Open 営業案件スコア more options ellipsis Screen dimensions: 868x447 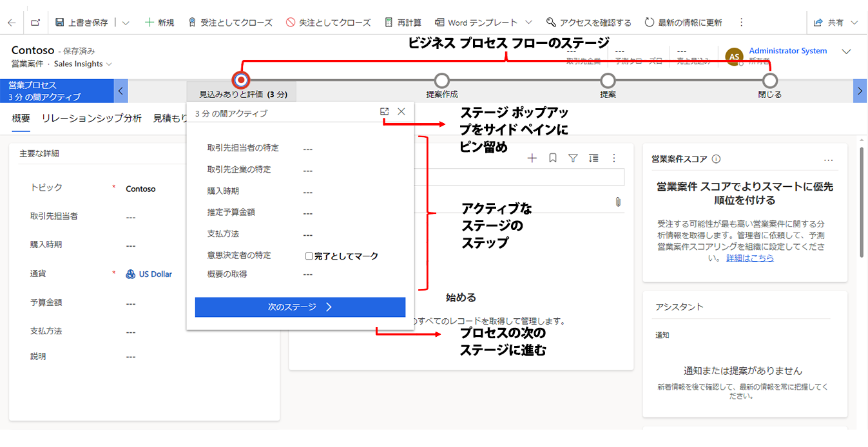pos(829,160)
